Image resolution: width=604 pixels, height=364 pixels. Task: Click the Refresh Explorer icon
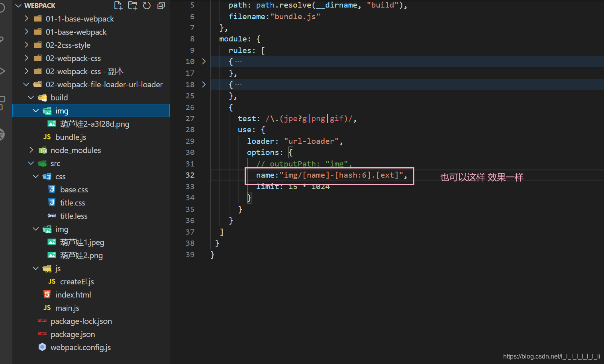pyautogui.click(x=147, y=5)
